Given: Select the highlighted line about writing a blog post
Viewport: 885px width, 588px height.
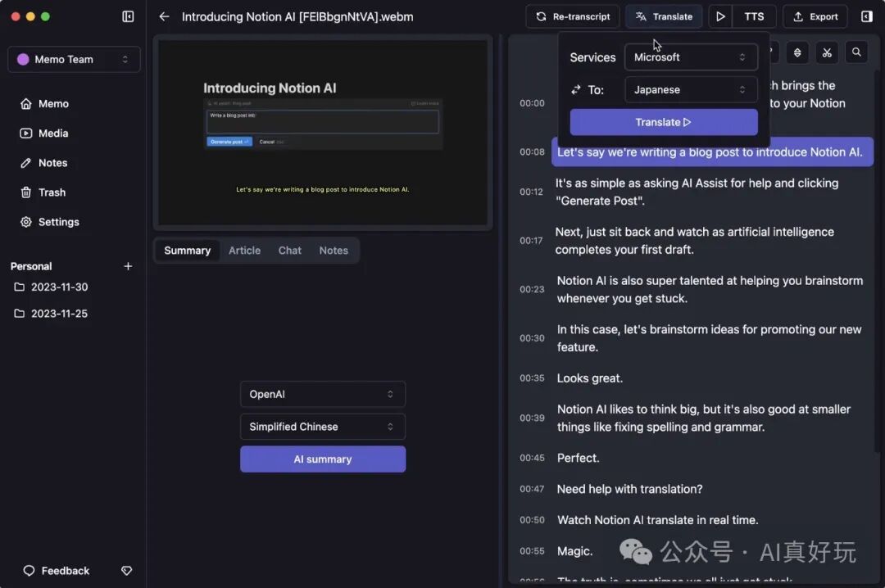Looking at the screenshot, I should pos(712,152).
